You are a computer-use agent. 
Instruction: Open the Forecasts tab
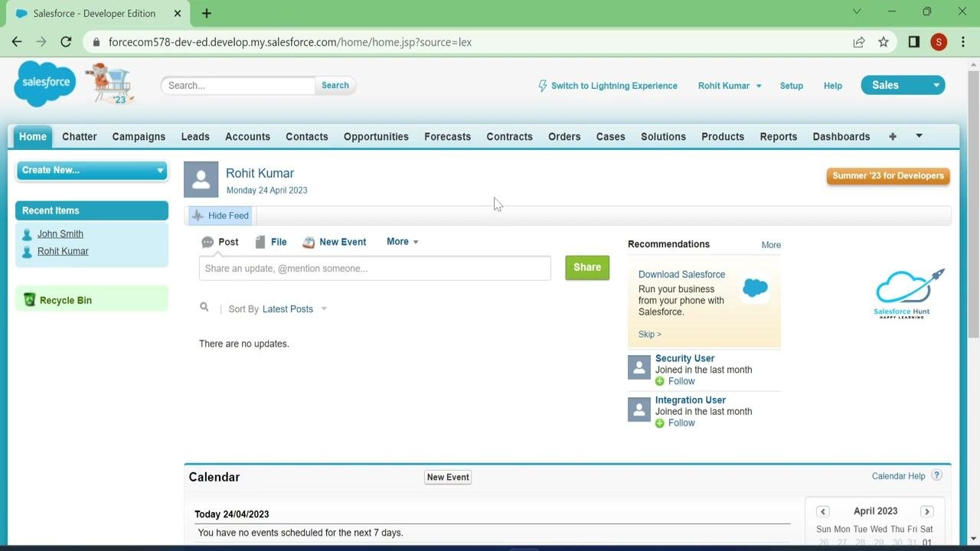pos(448,136)
